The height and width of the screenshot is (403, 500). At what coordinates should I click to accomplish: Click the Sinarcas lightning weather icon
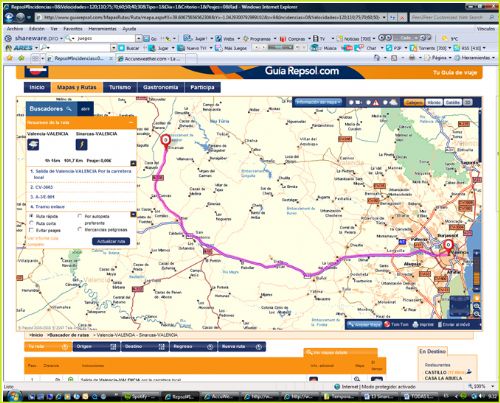pos(82,145)
